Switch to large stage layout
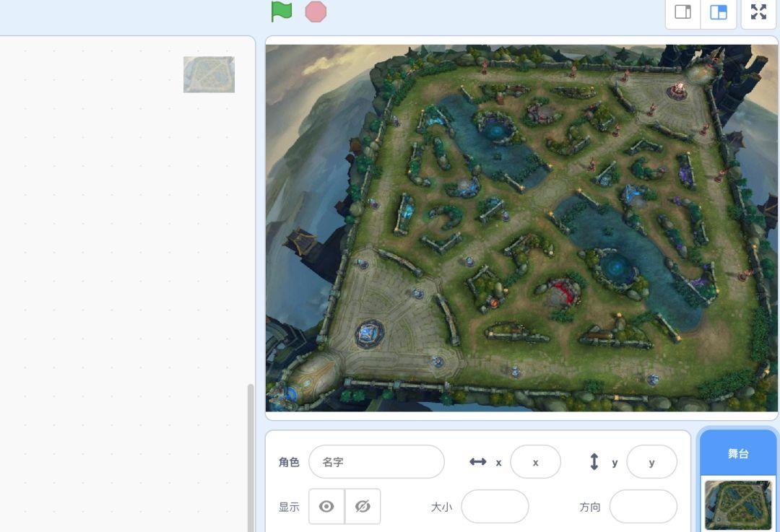Screen dimensions: 780x532 point(719,12)
